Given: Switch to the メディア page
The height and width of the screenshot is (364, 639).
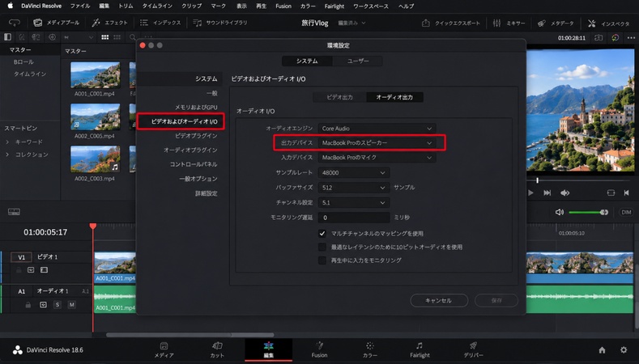Looking at the screenshot, I should (x=164, y=350).
